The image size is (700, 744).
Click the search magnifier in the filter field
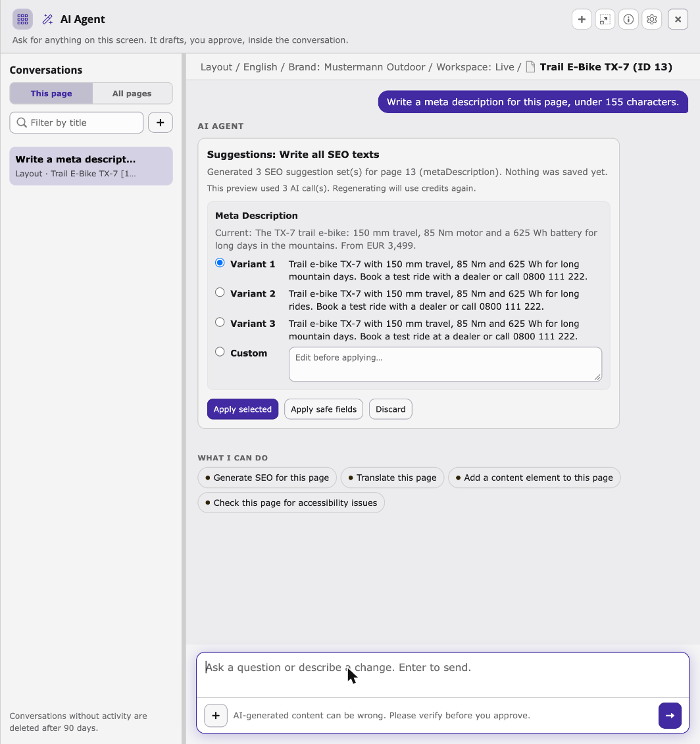(21, 123)
